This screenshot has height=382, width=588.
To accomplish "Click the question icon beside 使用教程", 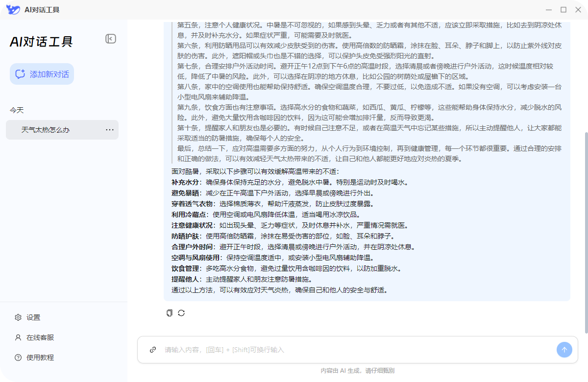I will coord(18,358).
